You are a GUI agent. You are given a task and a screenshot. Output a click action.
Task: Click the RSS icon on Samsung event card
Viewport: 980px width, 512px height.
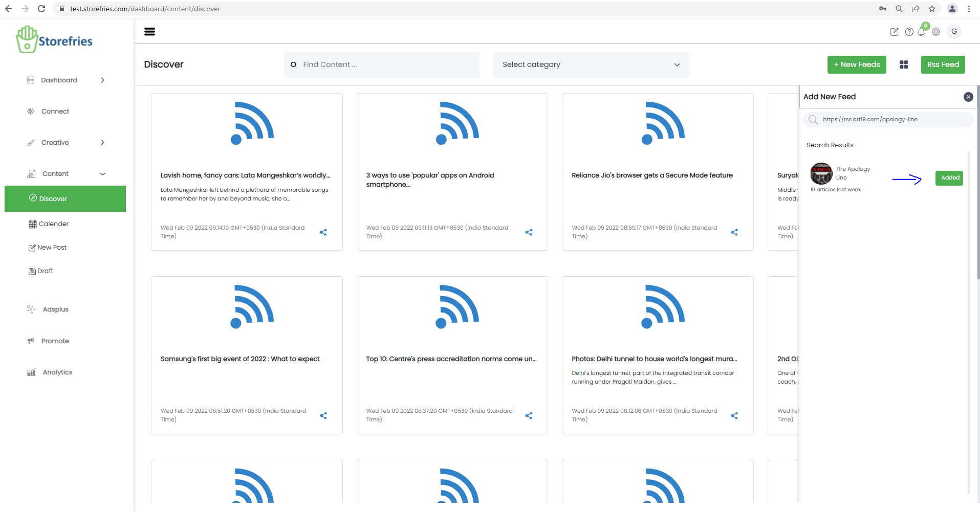[x=252, y=306]
